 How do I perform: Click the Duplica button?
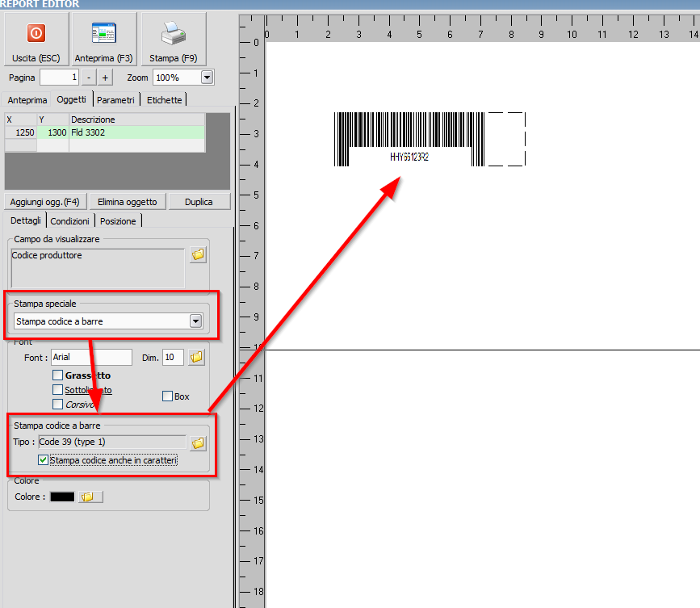point(199,202)
